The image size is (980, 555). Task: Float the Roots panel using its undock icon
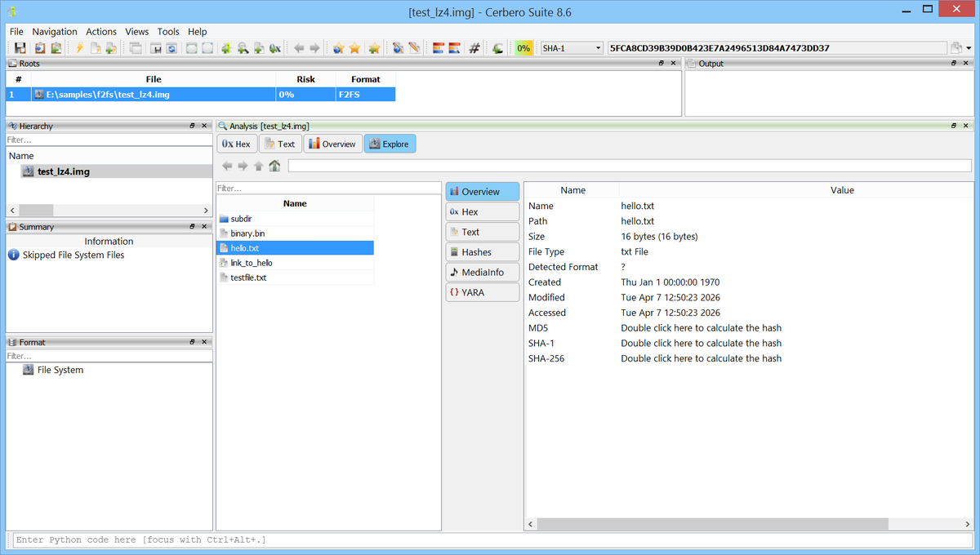[661, 63]
